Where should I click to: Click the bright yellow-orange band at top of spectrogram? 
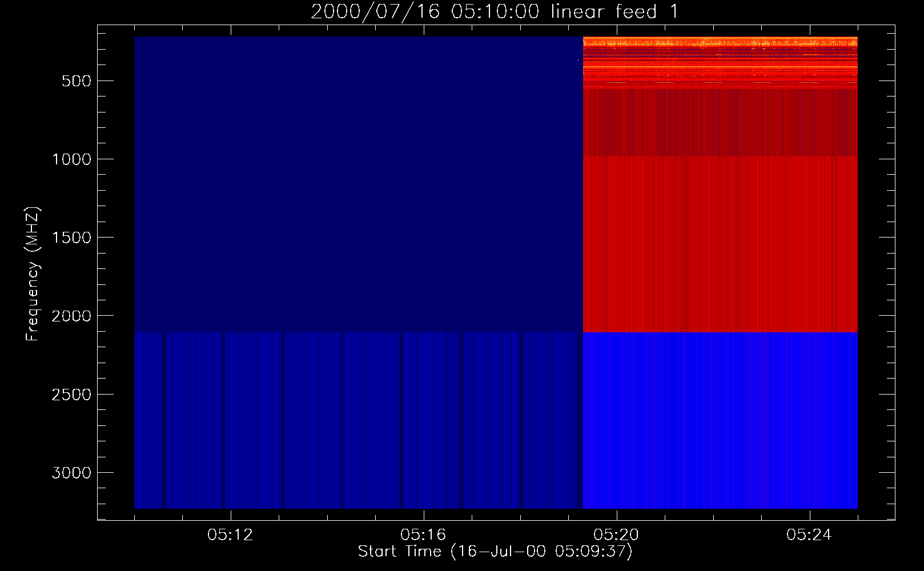coord(720,41)
